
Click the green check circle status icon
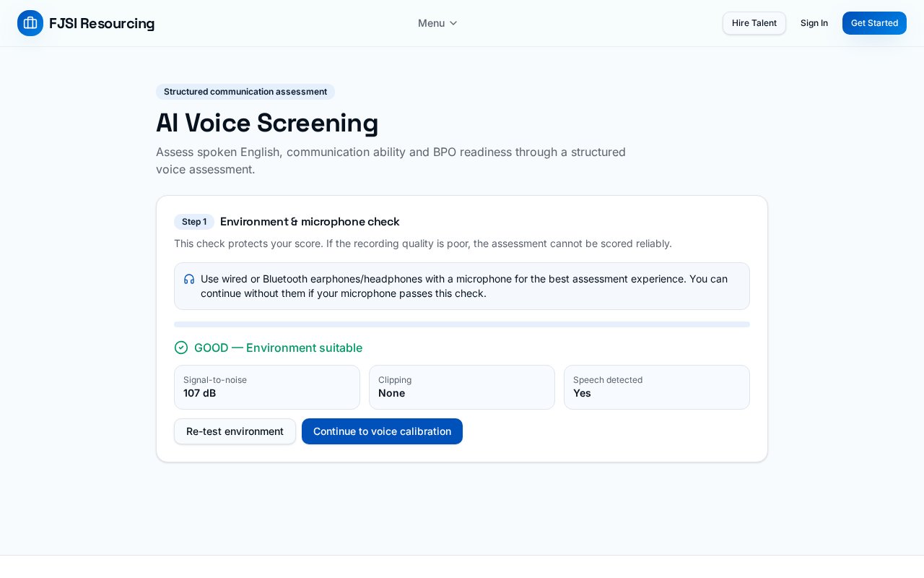[x=181, y=348]
